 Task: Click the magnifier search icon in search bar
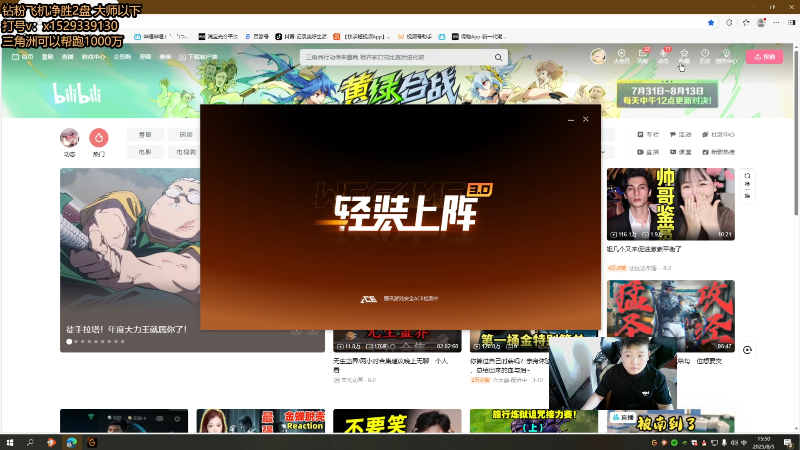498,57
